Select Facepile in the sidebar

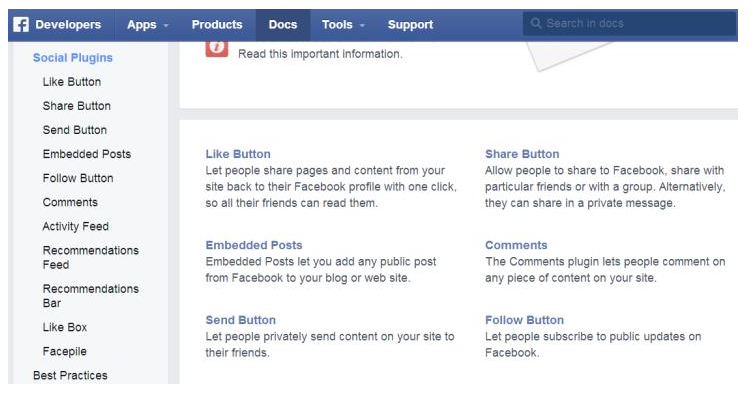(x=65, y=351)
